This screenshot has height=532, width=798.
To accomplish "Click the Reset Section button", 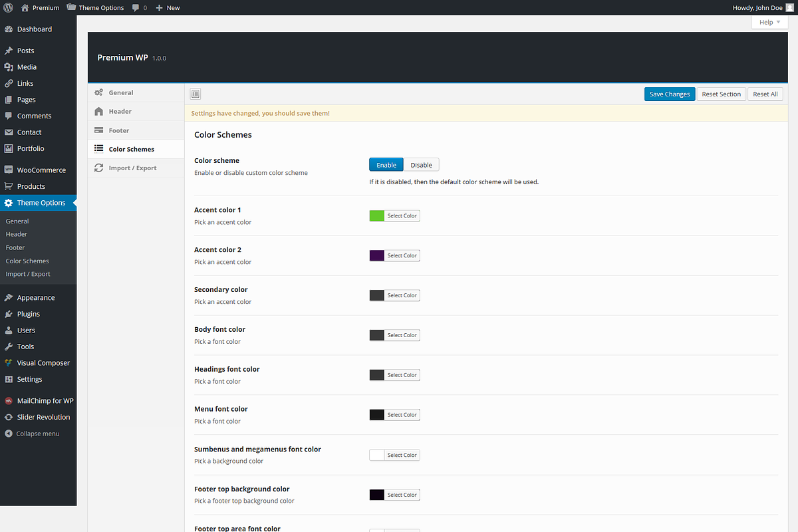I will (x=721, y=94).
